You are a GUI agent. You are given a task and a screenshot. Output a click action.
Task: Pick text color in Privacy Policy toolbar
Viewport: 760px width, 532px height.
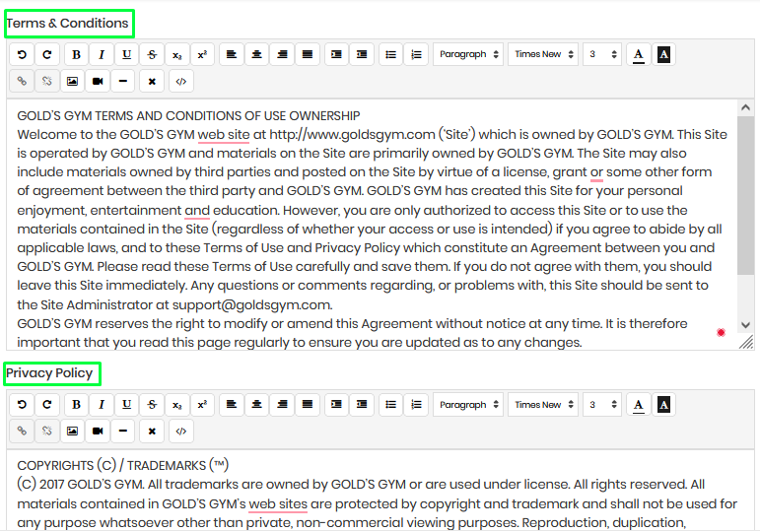[x=639, y=405]
